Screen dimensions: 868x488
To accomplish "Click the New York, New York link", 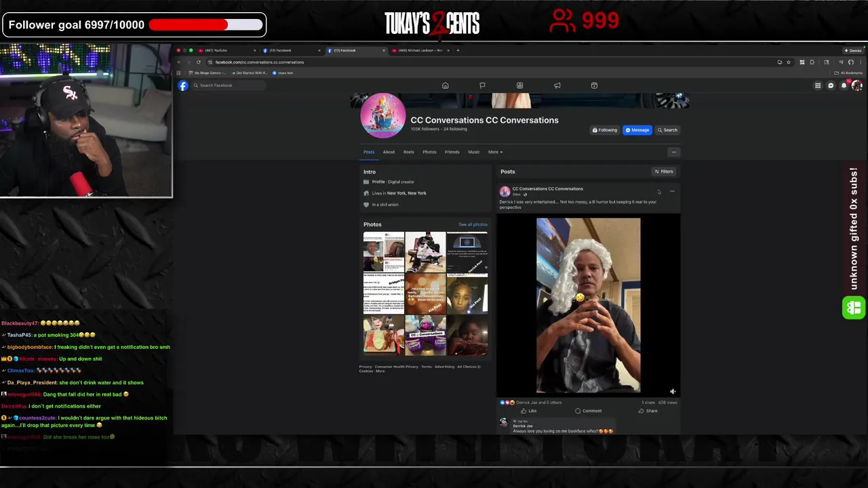I will pos(407,193).
